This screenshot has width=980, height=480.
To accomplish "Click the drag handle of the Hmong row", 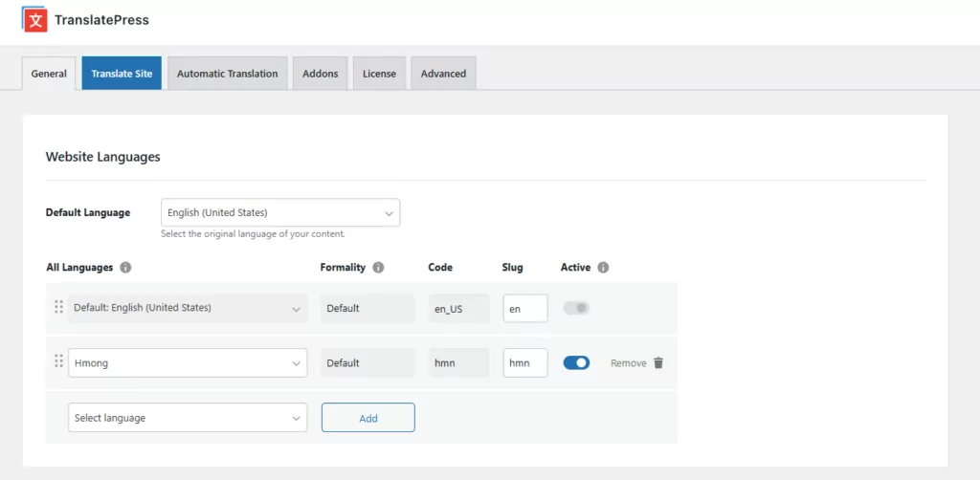I will [x=58, y=360].
